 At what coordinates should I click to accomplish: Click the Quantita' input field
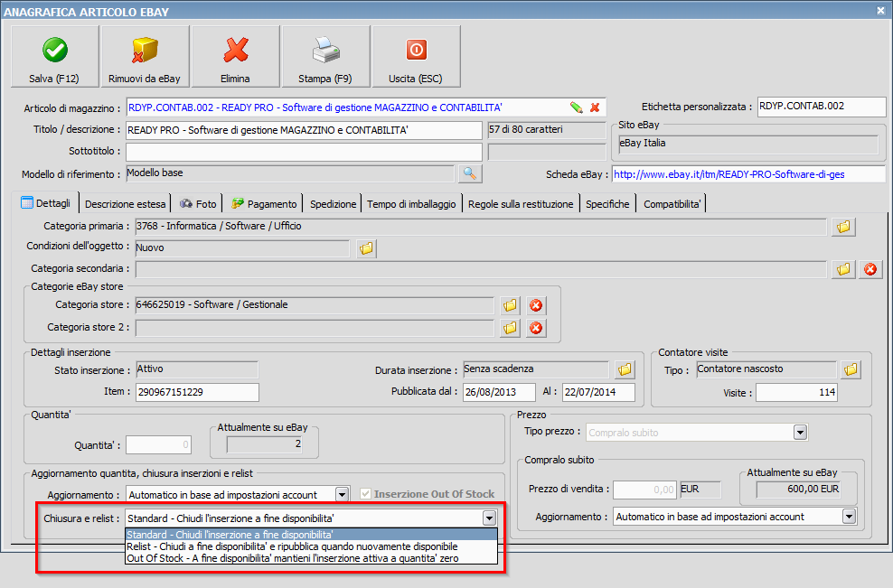coord(158,445)
